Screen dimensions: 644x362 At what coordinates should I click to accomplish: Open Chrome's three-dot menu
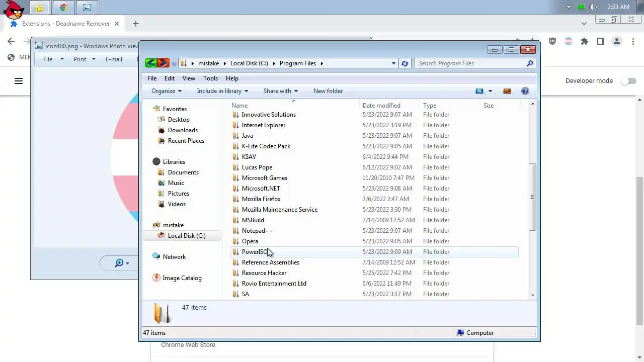tap(633, 42)
